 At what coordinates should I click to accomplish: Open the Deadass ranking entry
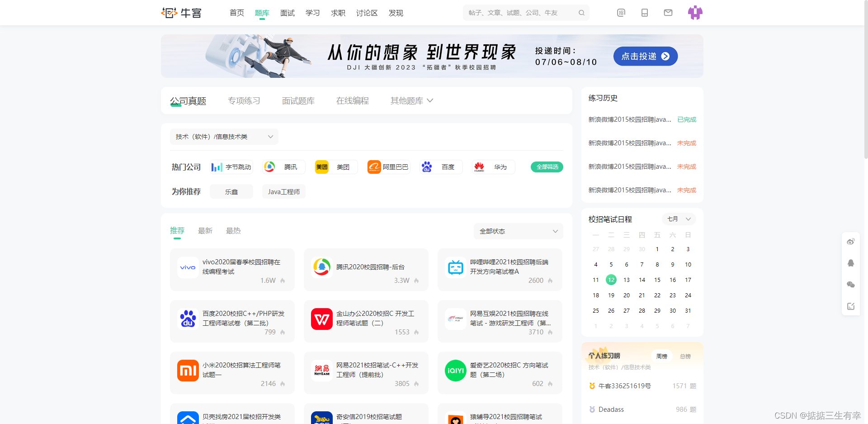(642, 410)
